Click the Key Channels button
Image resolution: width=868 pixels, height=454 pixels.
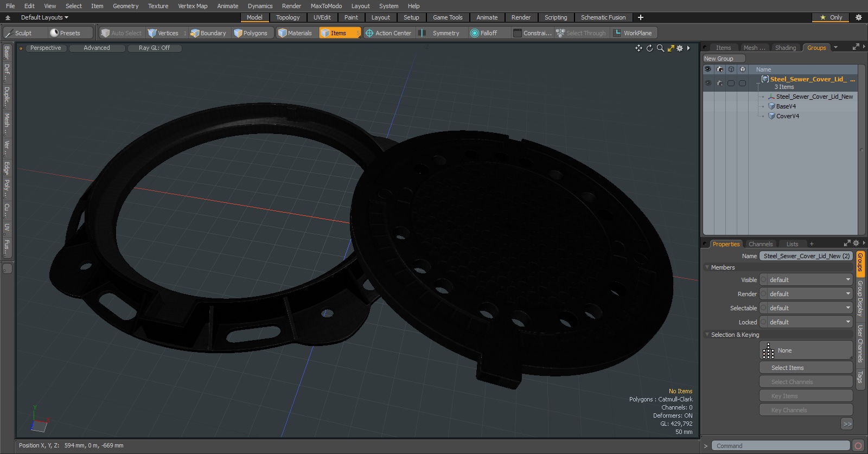click(x=806, y=410)
